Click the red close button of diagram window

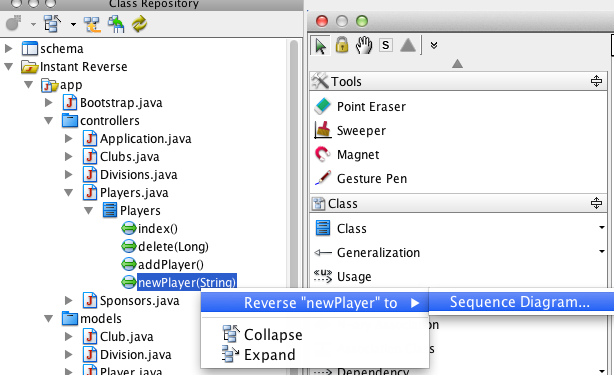pos(322,21)
